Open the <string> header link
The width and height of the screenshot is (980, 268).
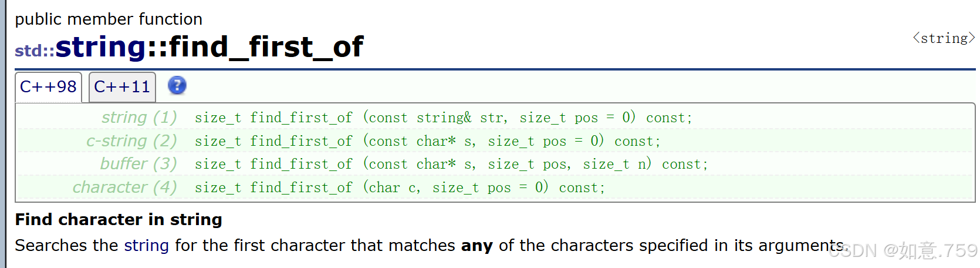(x=944, y=38)
